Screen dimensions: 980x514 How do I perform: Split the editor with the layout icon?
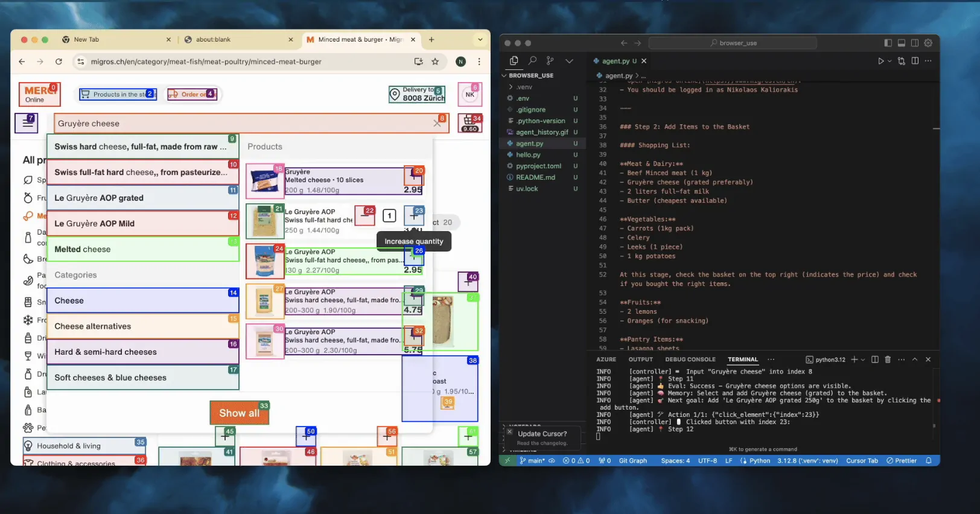click(915, 61)
